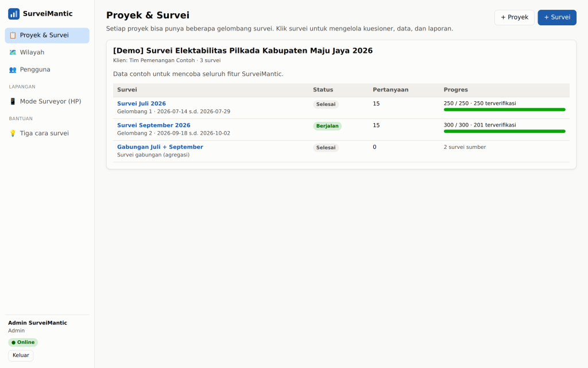
Task: Click the clipboard icon beside Proyek & Survei
Action: tap(13, 35)
